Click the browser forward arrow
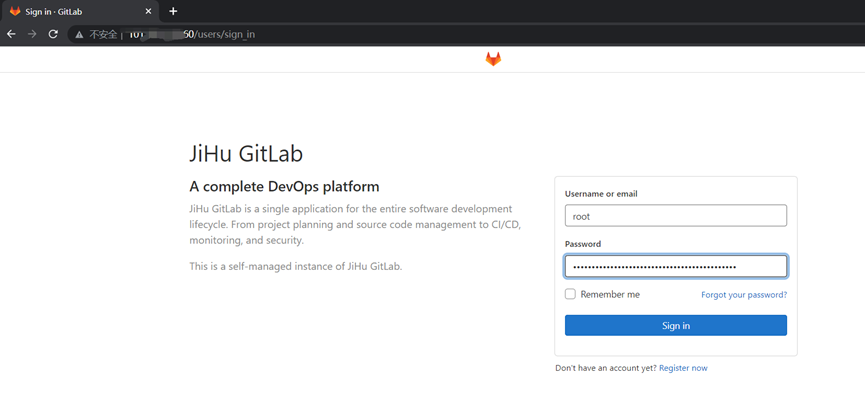Screen dimensions: 865x410 (32, 34)
